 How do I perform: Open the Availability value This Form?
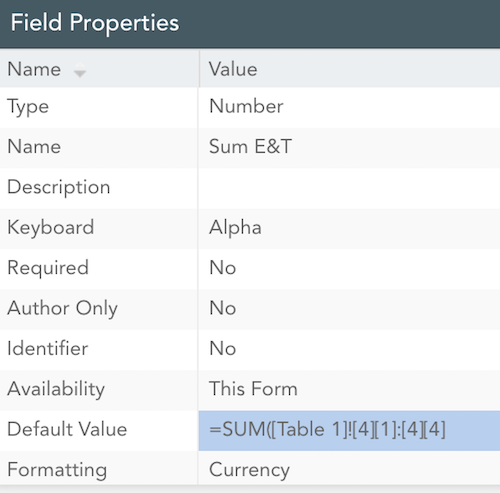tap(253, 389)
